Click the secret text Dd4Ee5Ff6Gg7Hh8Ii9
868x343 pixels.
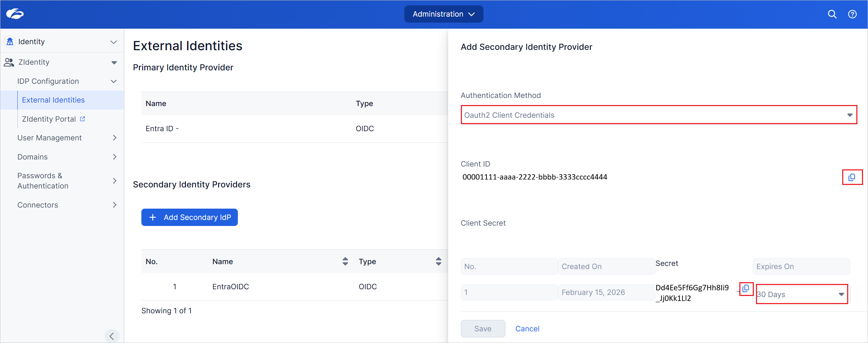click(692, 288)
